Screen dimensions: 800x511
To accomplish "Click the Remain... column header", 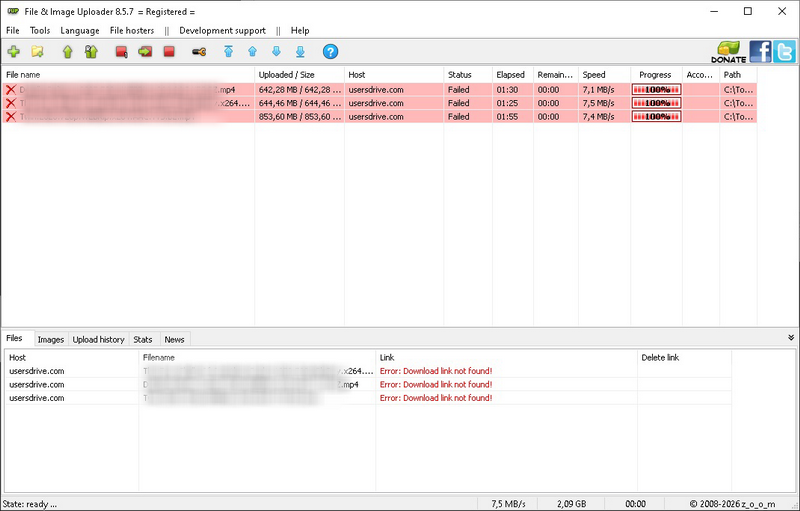I will point(556,74).
